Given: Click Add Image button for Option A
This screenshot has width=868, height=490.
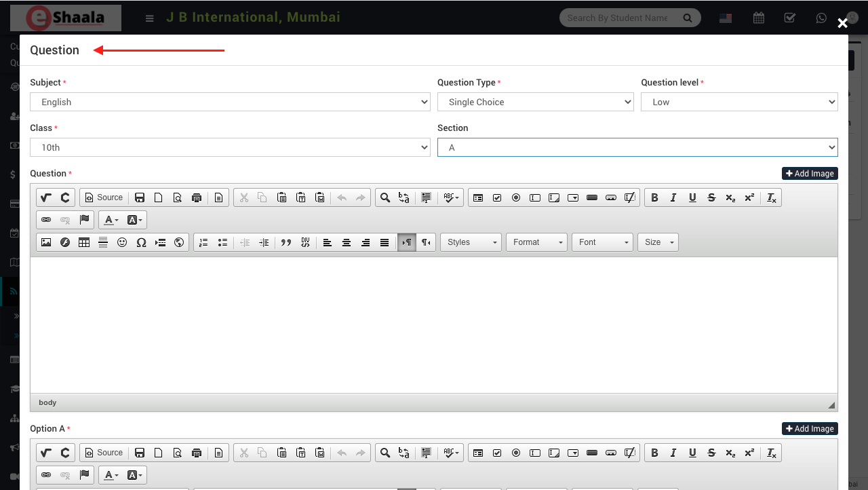Looking at the screenshot, I should (x=810, y=429).
